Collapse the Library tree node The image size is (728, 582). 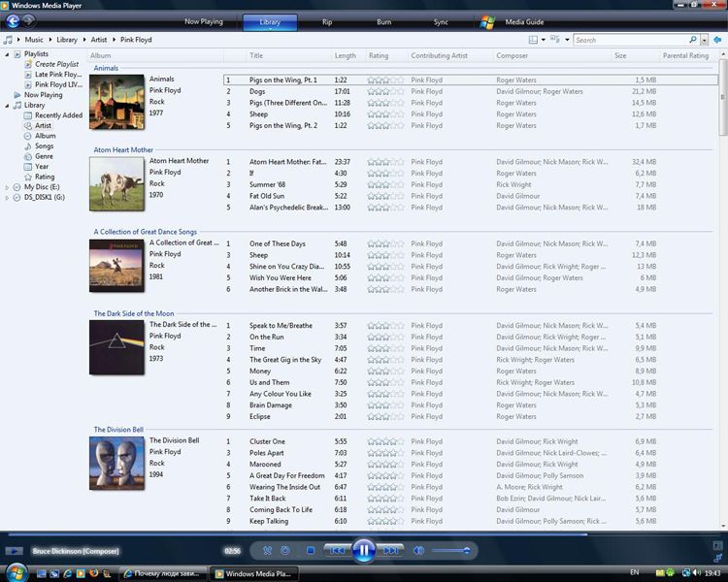point(7,106)
